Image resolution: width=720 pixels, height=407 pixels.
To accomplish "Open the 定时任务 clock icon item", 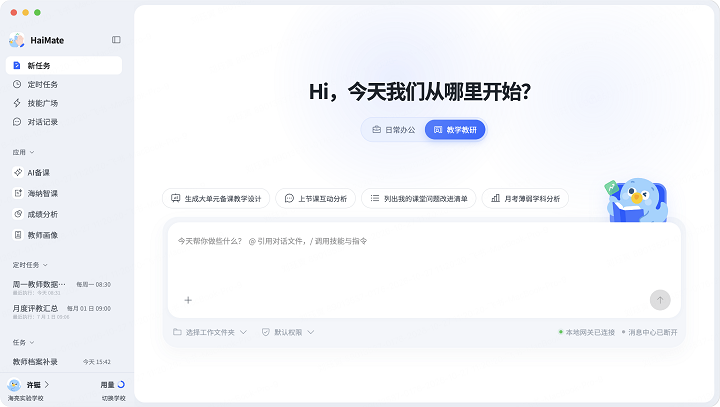I will [x=17, y=85].
